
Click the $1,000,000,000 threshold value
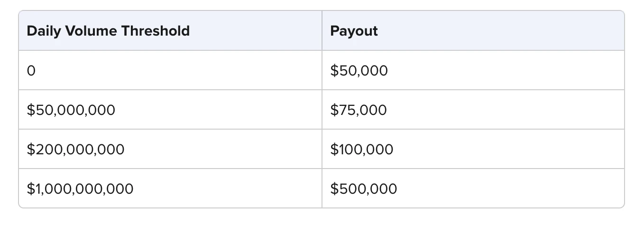80,189
